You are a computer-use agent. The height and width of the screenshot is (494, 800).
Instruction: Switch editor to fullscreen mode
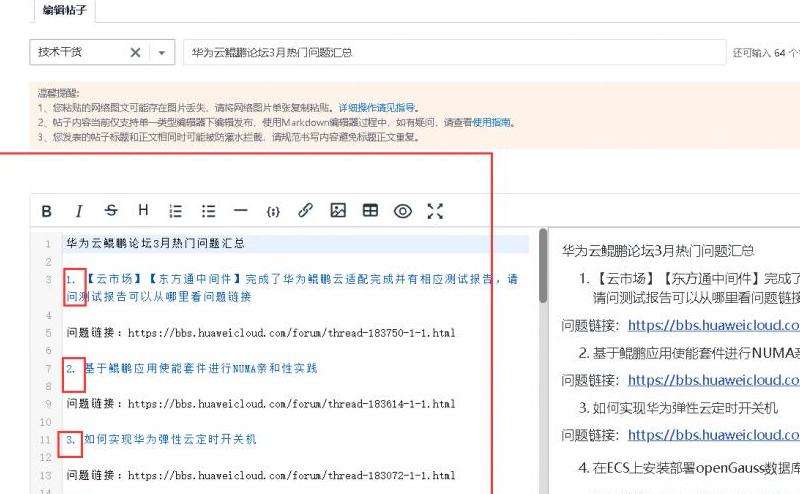click(x=435, y=211)
